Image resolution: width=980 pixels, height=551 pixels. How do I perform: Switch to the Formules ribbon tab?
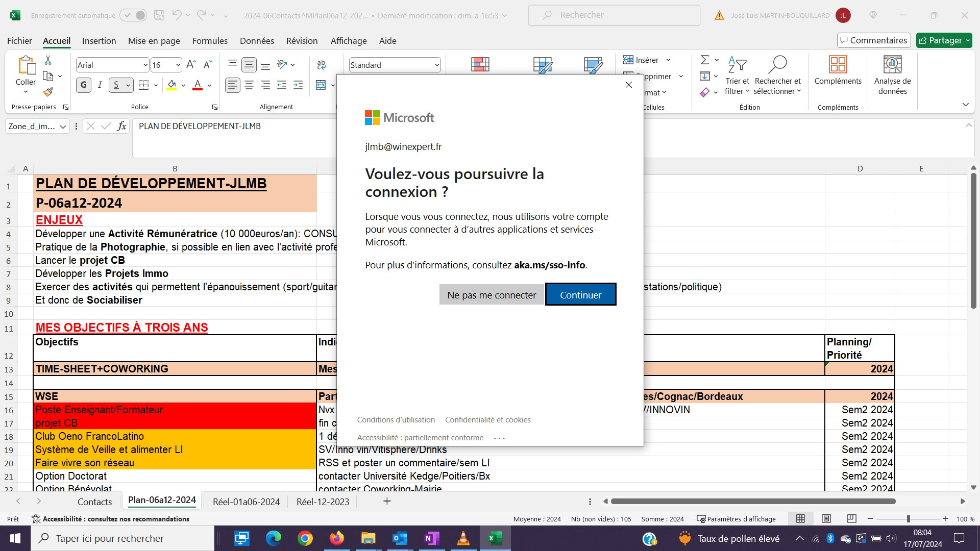tap(210, 41)
